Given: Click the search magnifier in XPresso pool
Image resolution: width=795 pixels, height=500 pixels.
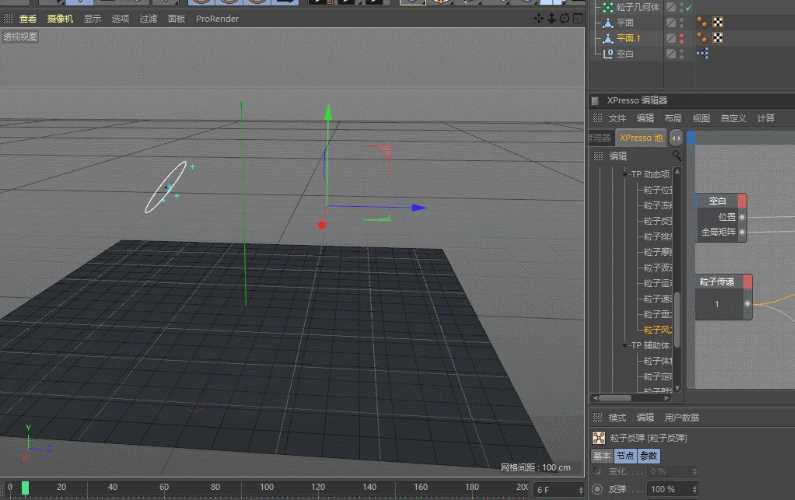Looking at the screenshot, I should [x=677, y=156].
